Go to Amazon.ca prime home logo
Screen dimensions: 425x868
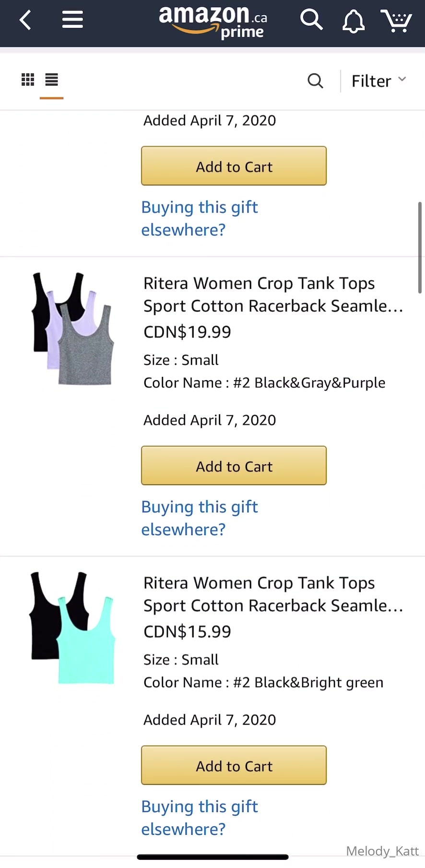pos(213,22)
